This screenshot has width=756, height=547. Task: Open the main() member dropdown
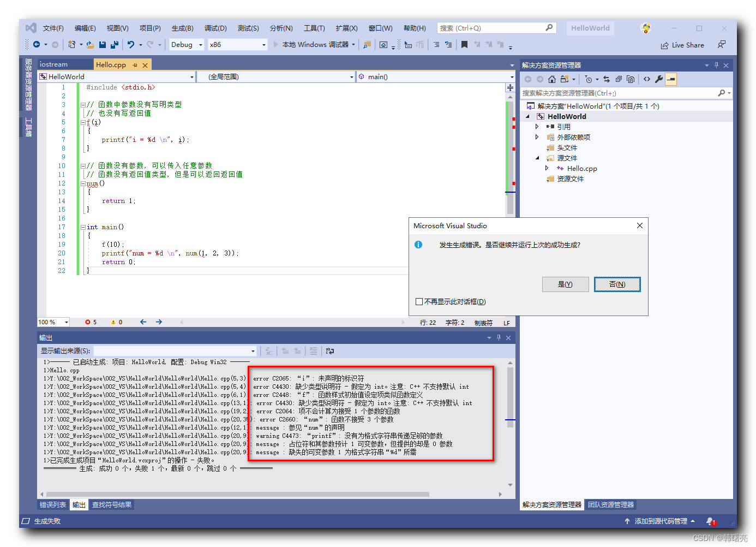435,77
